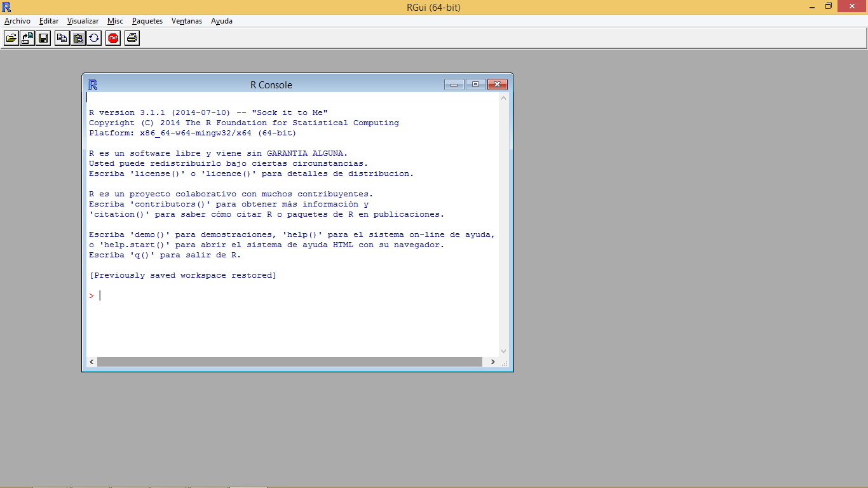Open the Misc menu
Screen dimensions: 868x488
coord(115,21)
